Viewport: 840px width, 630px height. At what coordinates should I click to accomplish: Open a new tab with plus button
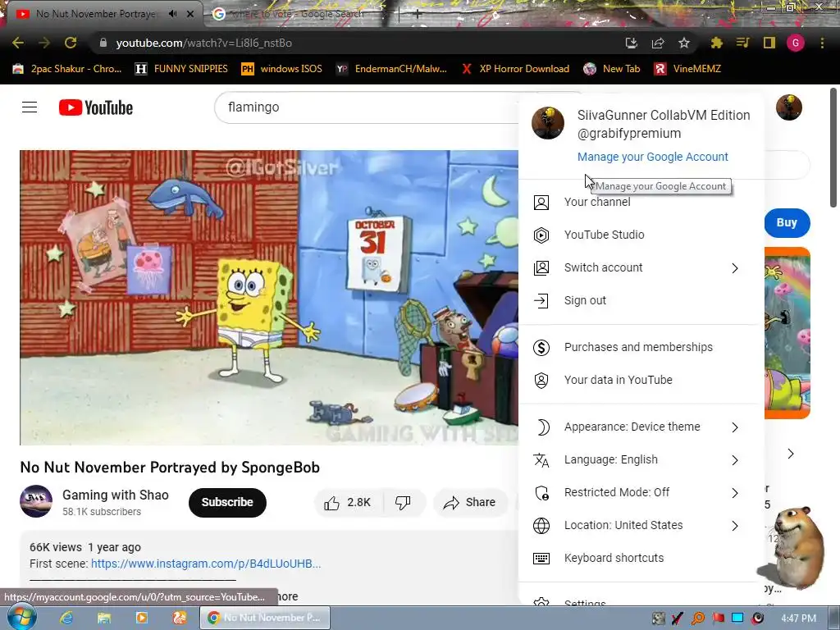(x=416, y=15)
